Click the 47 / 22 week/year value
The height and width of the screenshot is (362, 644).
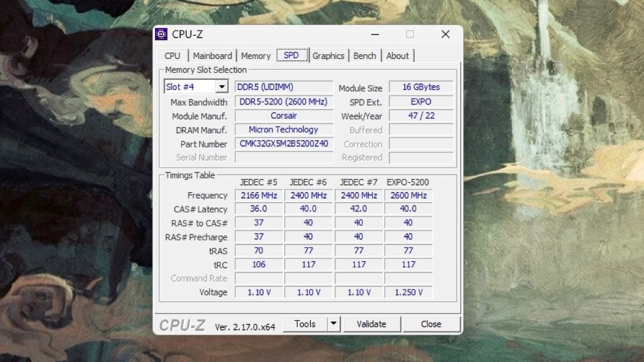click(x=421, y=116)
